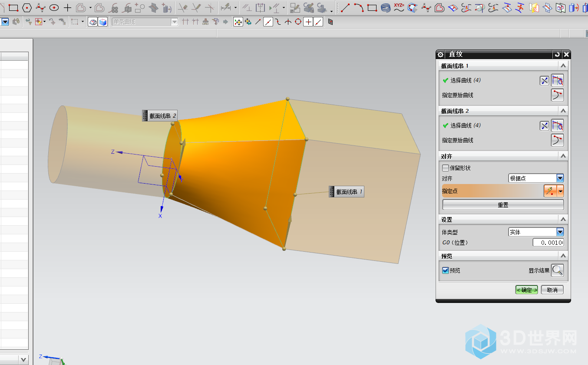Edit the G0 (位置) tolerance field
This screenshot has width=588, height=365.
[548, 243]
